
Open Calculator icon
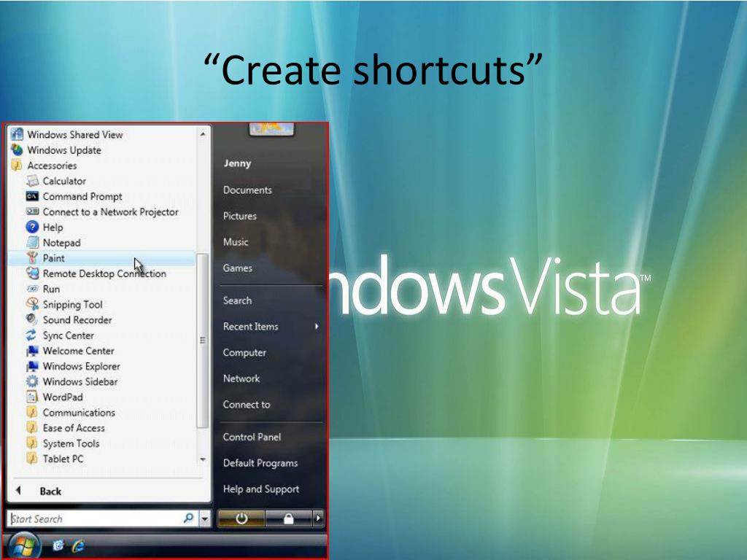tap(32, 181)
